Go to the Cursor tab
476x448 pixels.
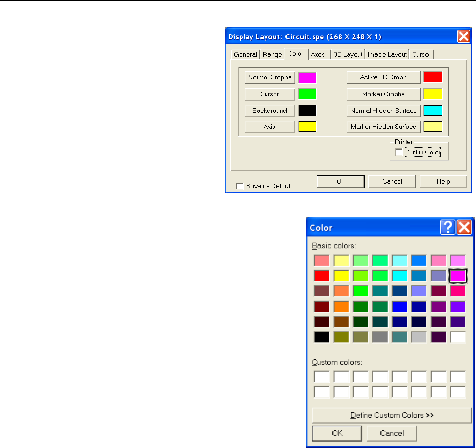(421, 55)
